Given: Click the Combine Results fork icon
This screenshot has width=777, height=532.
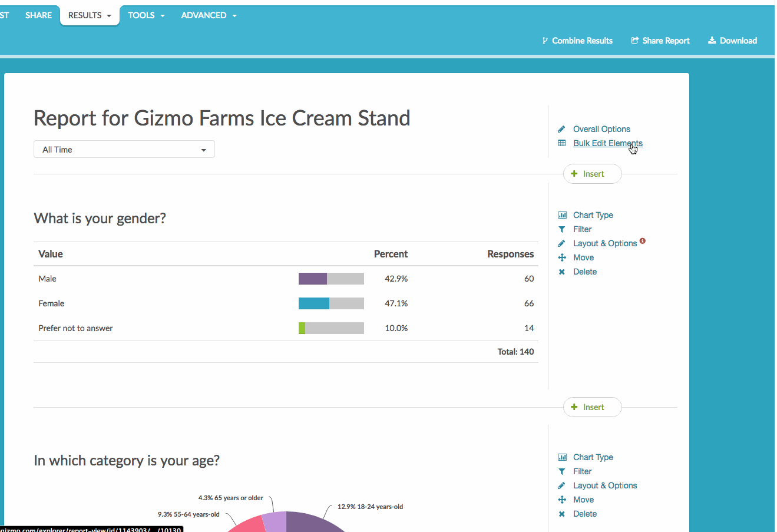Looking at the screenshot, I should (x=545, y=41).
